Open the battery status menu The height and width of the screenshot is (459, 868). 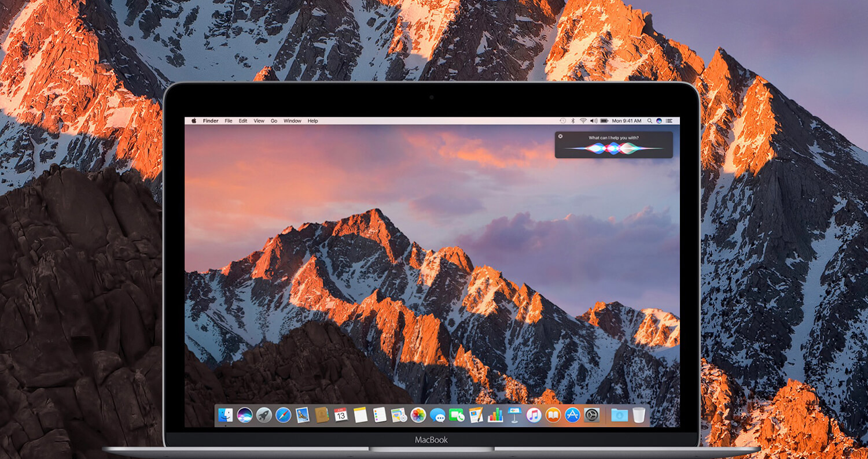(604, 120)
